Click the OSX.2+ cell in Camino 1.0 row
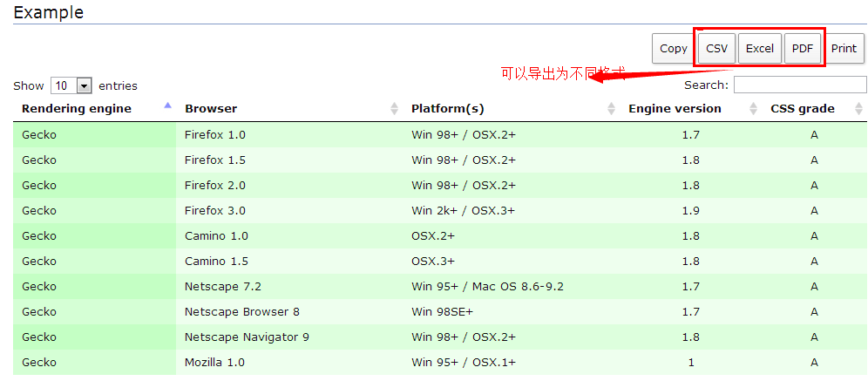868x381 pixels. pos(511,236)
